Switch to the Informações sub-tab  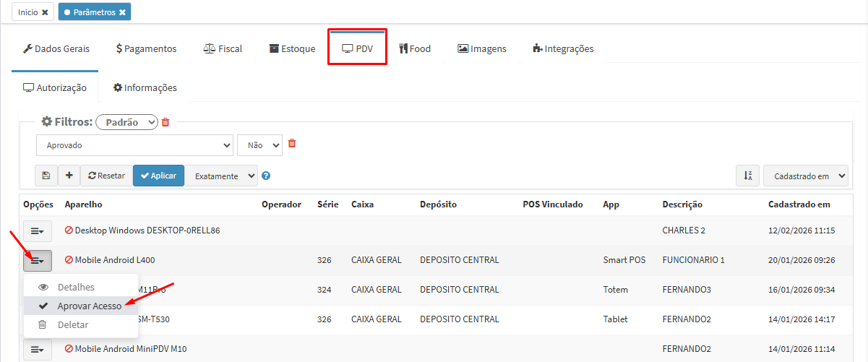point(145,87)
